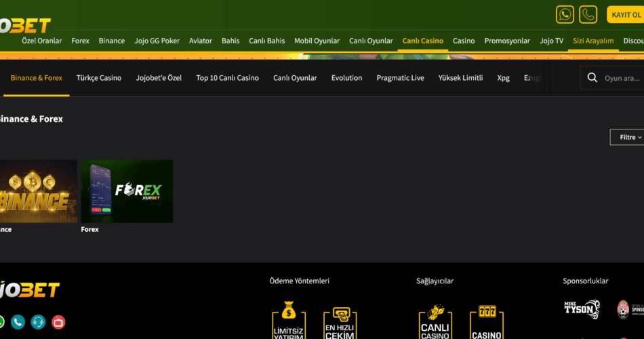Screen dimensions: 644x339
Task: Open the red TV icon in footer
Action: click(58, 322)
